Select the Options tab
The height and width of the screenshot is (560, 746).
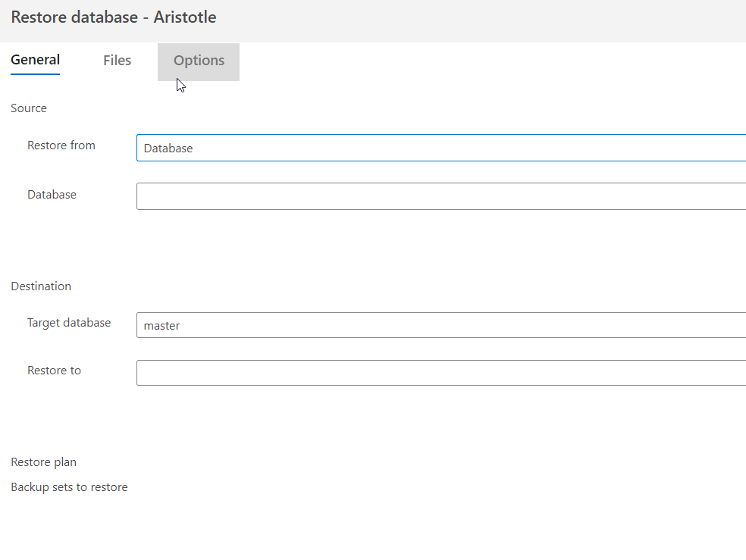[199, 61]
